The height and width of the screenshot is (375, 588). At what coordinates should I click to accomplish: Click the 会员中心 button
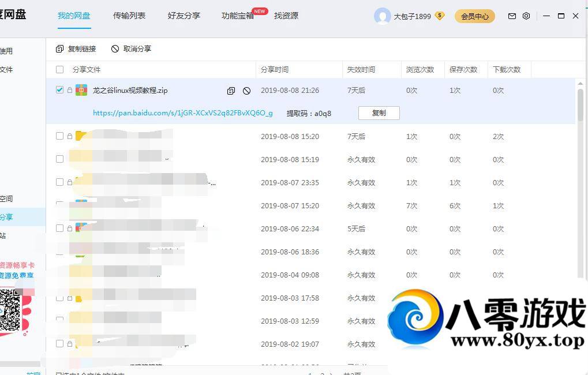coord(475,17)
